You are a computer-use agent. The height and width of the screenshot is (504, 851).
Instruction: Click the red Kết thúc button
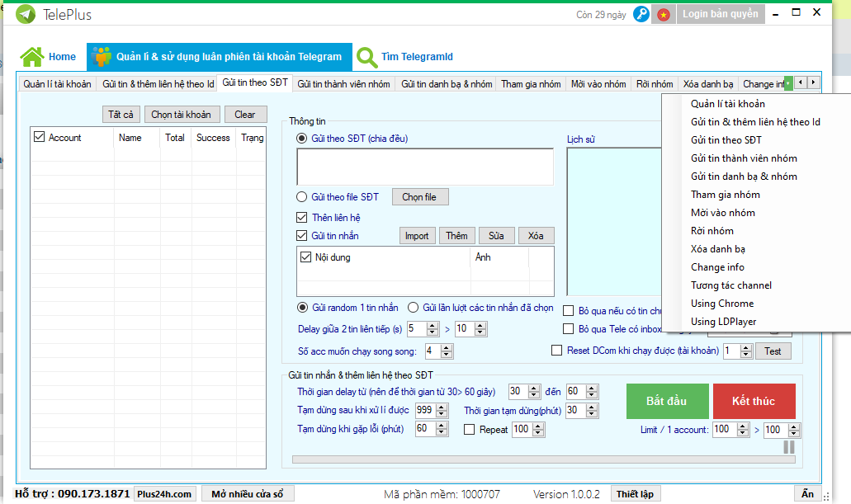pyautogui.click(x=754, y=401)
